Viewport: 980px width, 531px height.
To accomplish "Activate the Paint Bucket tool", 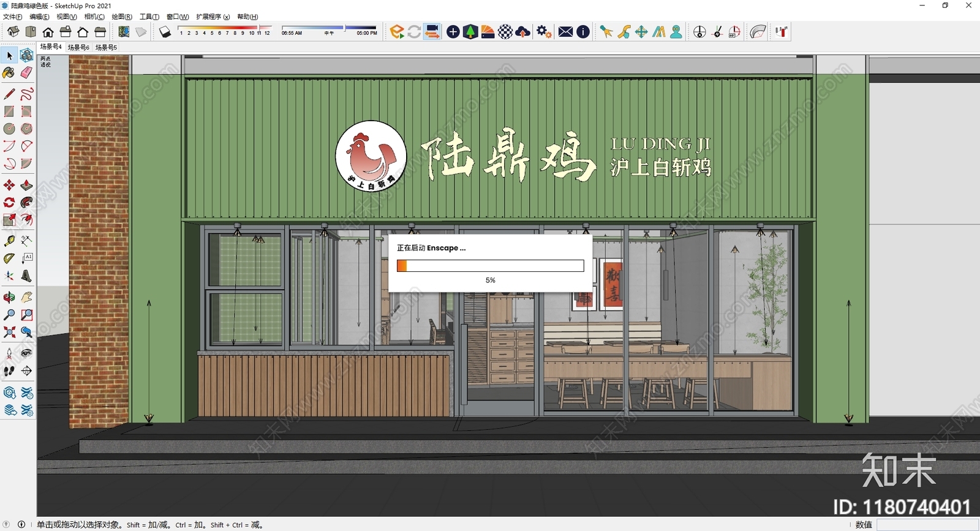I will [9, 73].
